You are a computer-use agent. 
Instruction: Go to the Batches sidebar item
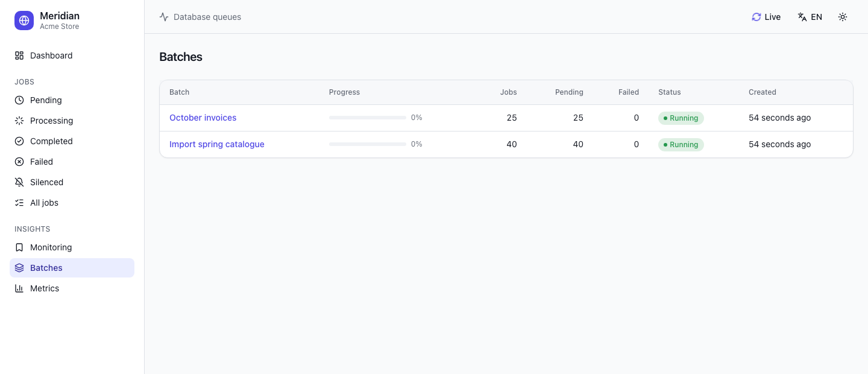(72, 268)
